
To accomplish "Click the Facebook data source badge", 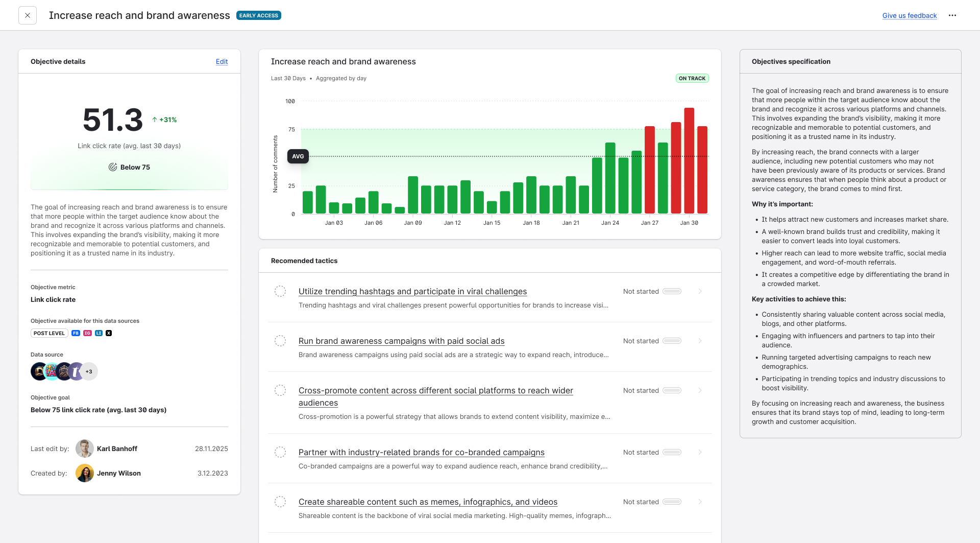I will click(x=76, y=333).
